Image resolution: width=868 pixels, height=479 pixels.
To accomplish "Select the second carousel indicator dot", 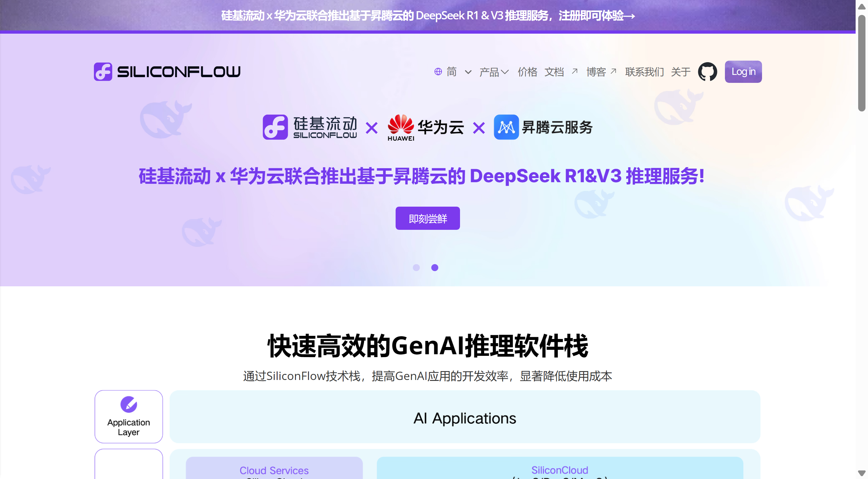I will click(x=435, y=267).
